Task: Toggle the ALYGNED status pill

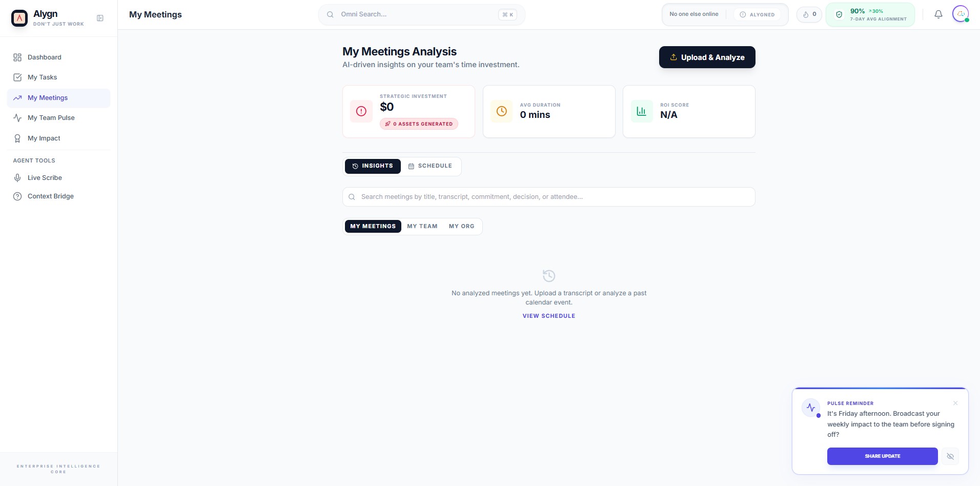Action: click(x=757, y=14)
